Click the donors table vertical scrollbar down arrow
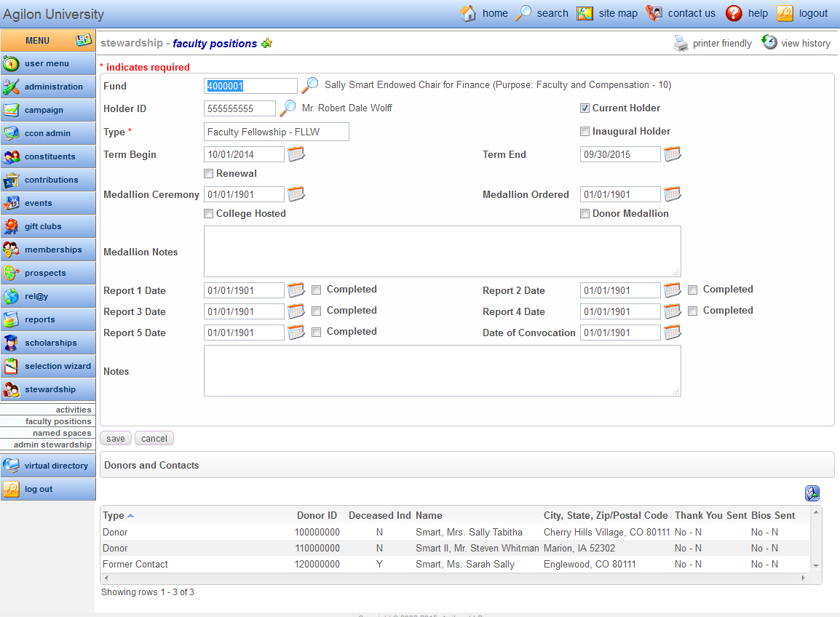The width and height of the screenshot is (840, 617). [x=816, y=565]
